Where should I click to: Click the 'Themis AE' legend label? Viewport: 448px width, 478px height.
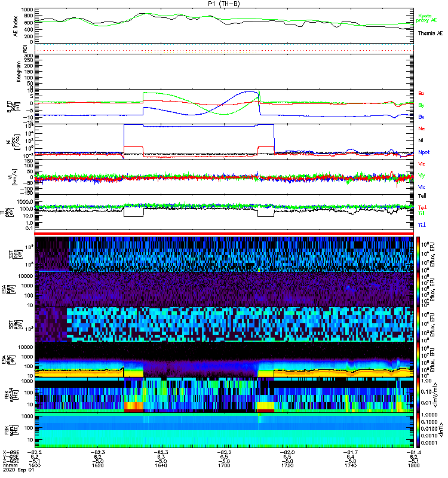pos(430,33)
